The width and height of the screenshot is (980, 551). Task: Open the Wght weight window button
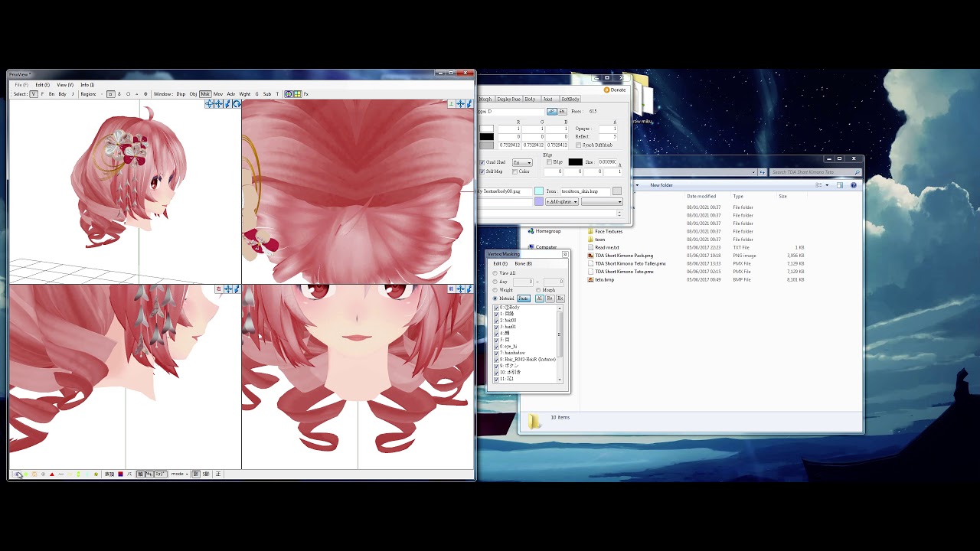(245, 94)
